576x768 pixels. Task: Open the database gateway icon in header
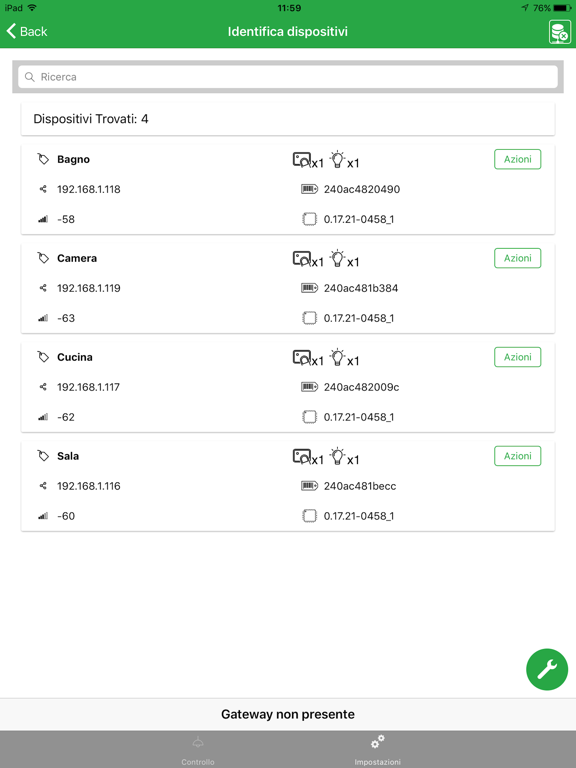(559, 32)
